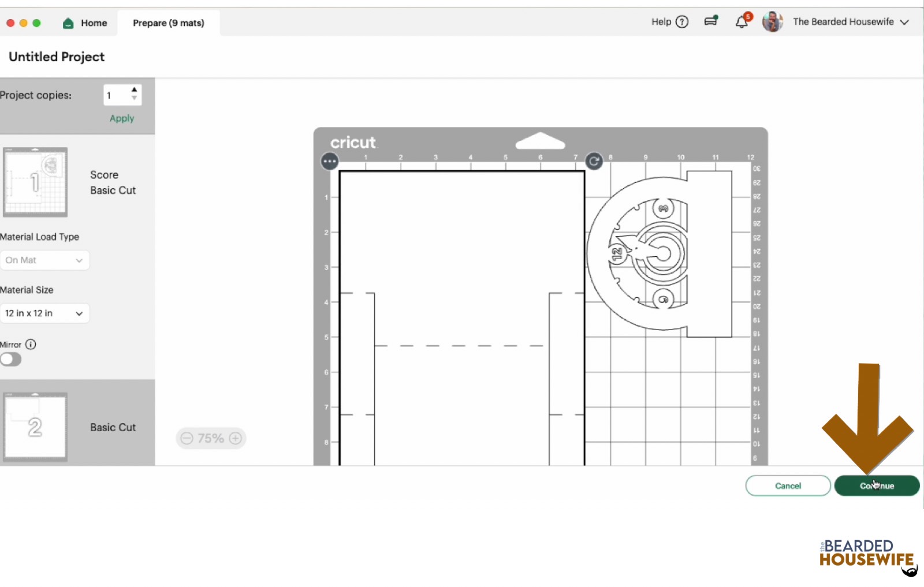
Task: Expand the Material Size dropdown
Action: [x=44, y=313]
